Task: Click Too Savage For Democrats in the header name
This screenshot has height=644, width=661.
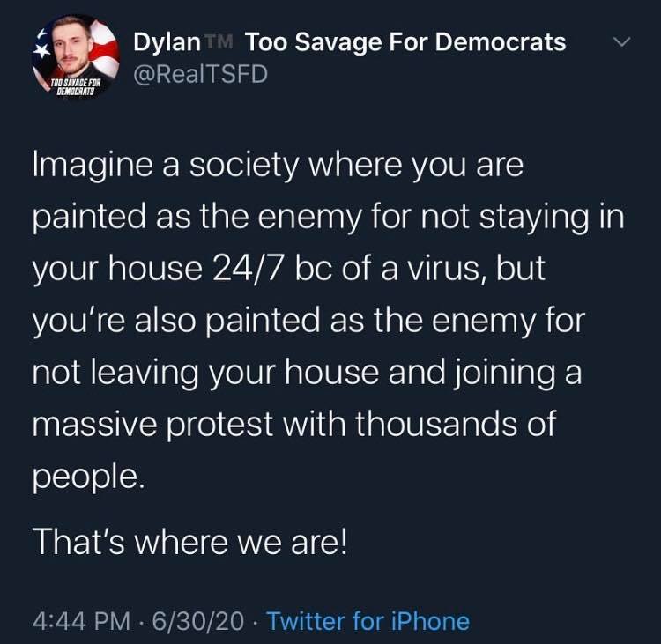Action: 405,41
